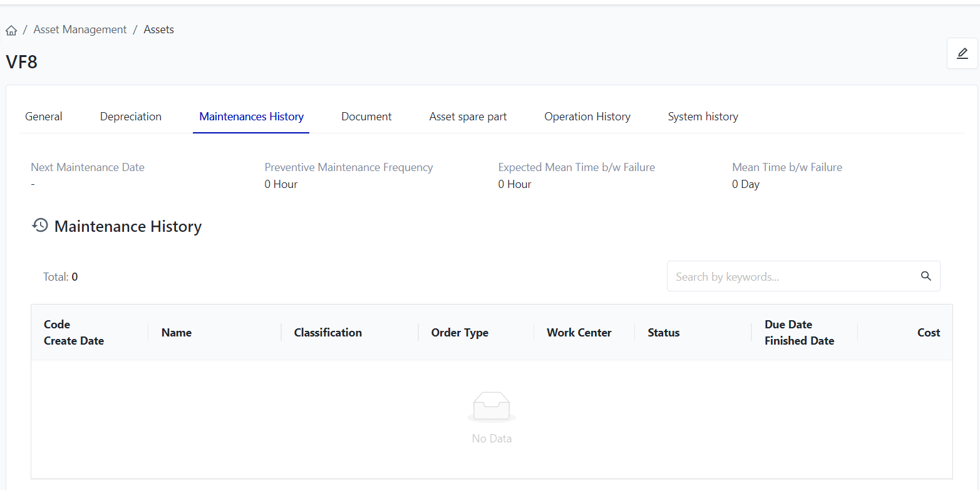This screenshot has width=980, height=490.
Task: Click the search magnifier icon
Action: [x=926, y=276]
